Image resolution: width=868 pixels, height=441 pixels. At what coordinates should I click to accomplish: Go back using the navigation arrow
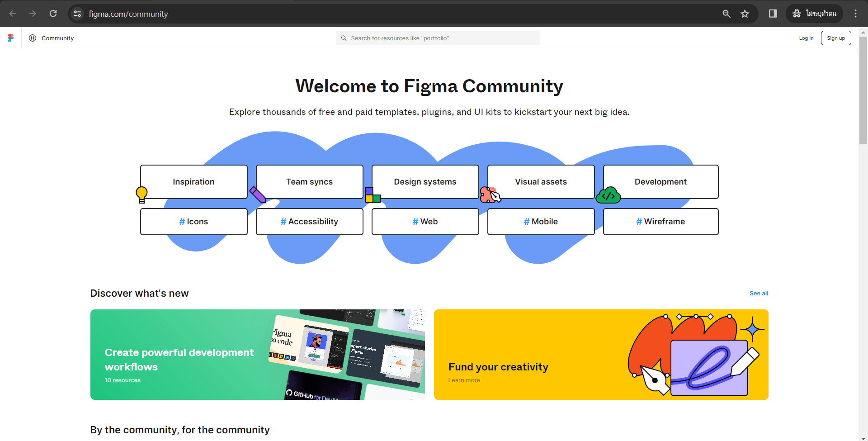[x=13, y=14]
